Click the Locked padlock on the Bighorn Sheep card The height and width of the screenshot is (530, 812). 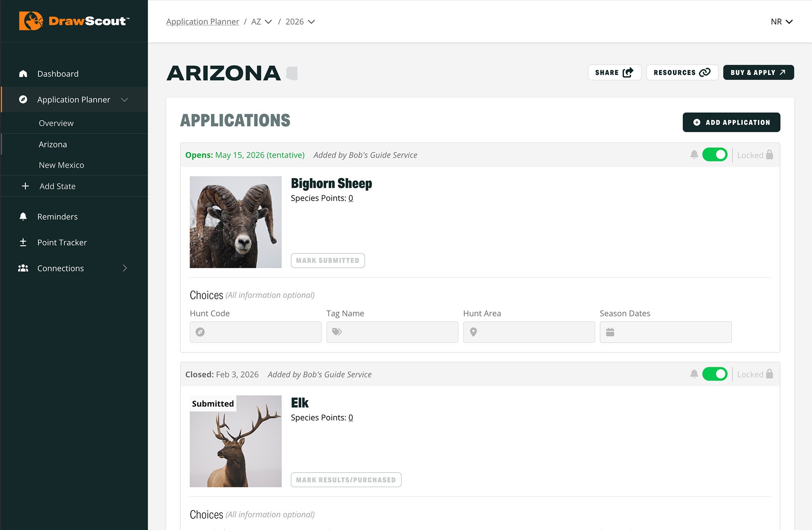(x=770, y=154)
